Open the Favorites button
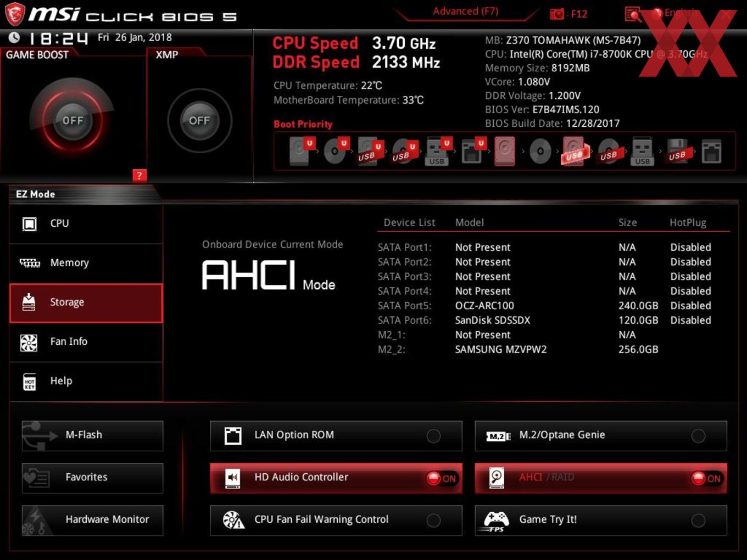 coord(92,478)
